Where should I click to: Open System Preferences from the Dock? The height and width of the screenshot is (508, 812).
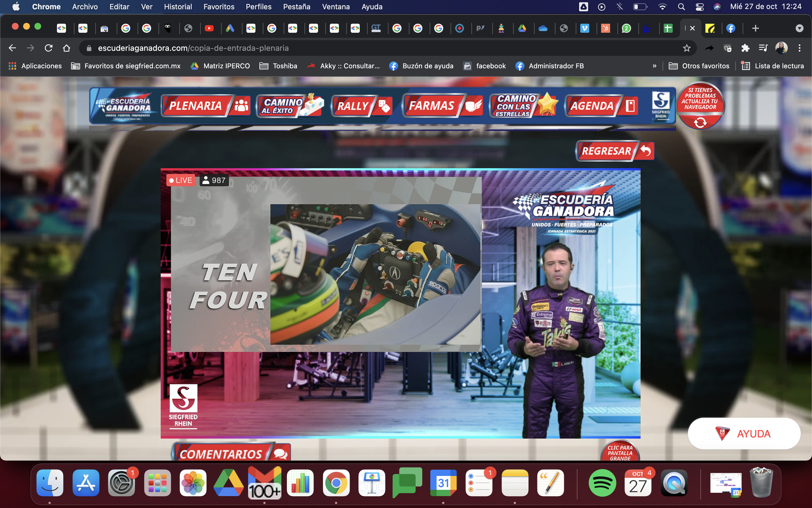(122, 483)
